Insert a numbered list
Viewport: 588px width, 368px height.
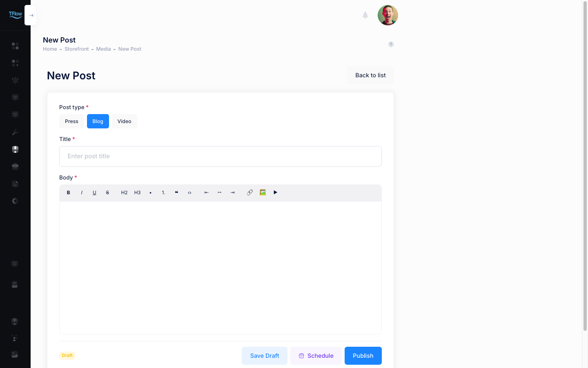pyautogui.click(x=163, y=193)
